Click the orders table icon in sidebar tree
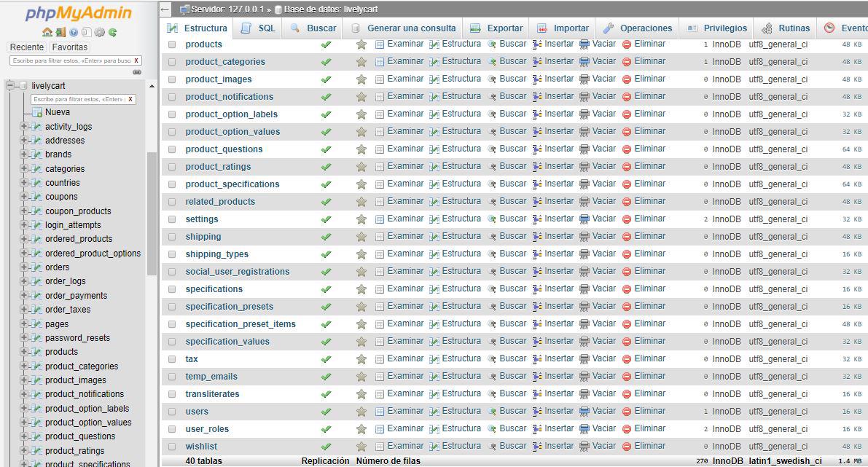Screen dimensions: 868x467 click(x=37, y=267)
